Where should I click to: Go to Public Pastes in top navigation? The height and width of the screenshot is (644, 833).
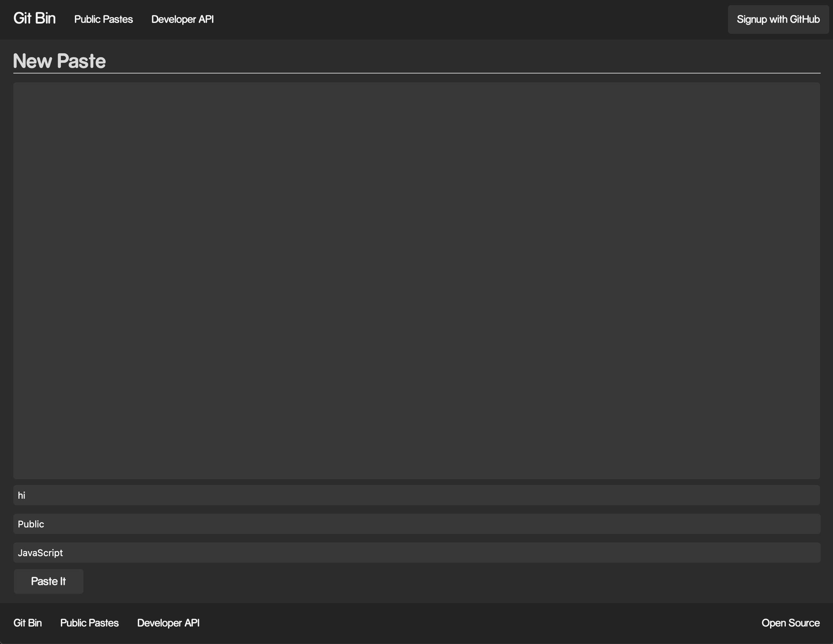click(103, 19)
